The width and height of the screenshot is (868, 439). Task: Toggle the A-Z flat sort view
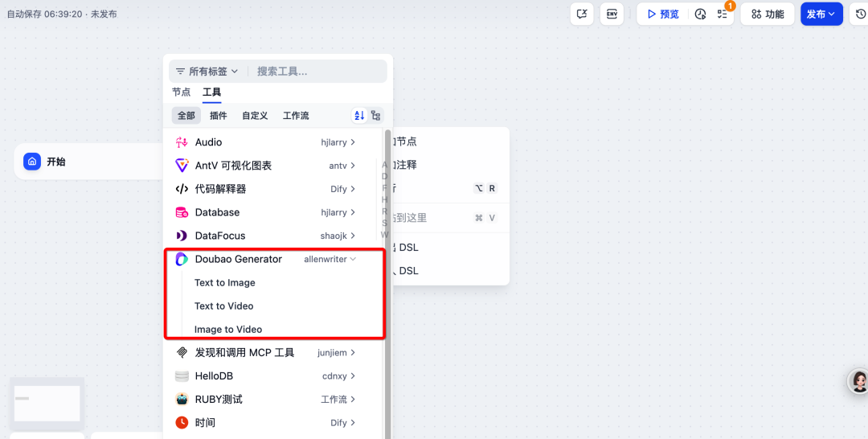[x=359, y=116]
